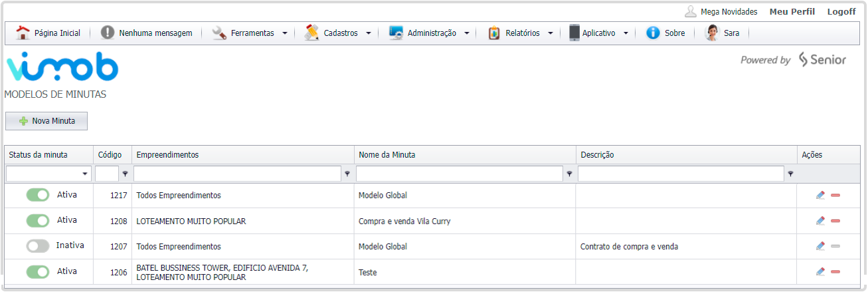
Task: Focus the Código filter input
Action: [x=106, y=174]
